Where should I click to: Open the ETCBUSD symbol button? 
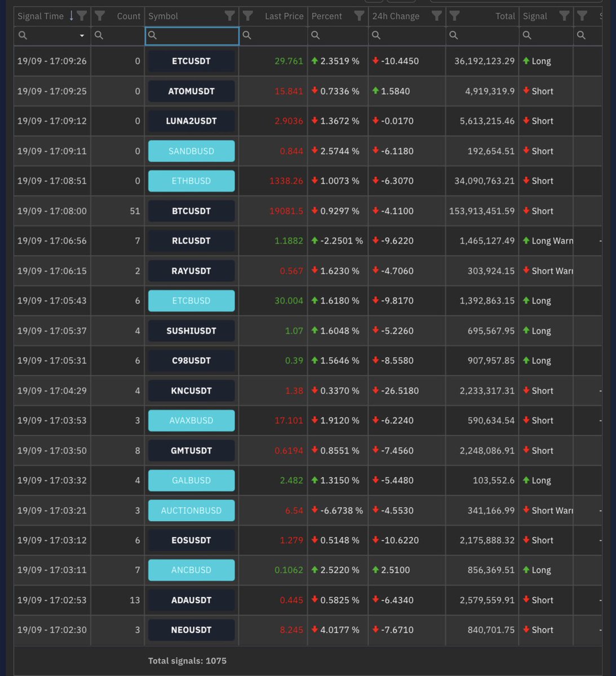(191, 301)
